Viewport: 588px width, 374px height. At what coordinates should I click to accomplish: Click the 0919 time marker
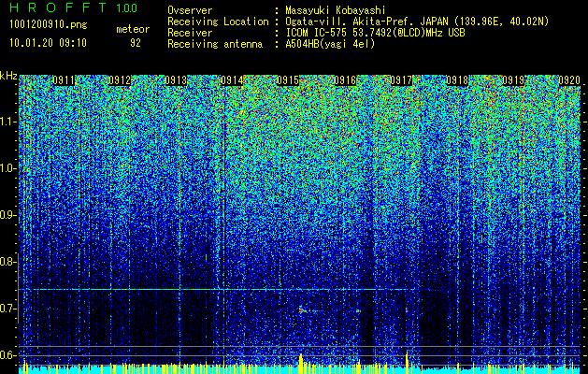514,79
